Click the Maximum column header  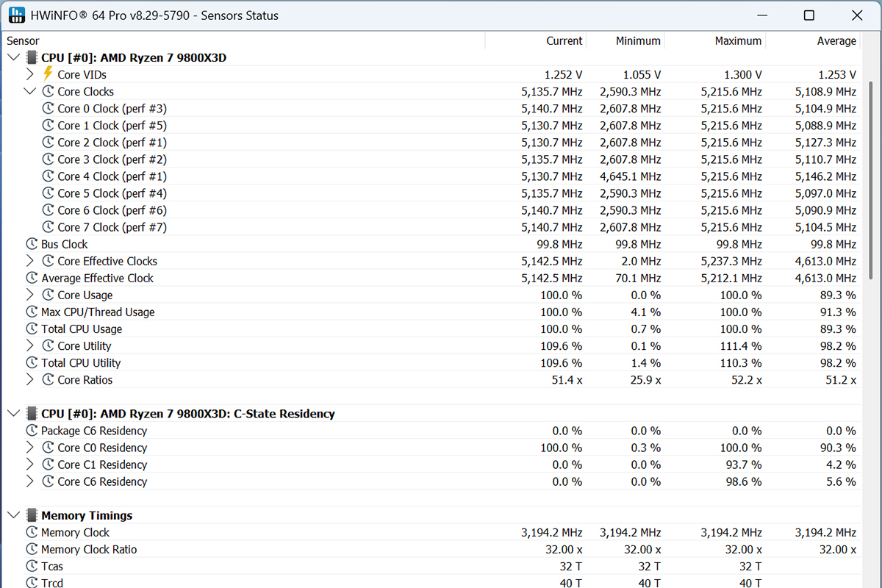tap(738, 41)
